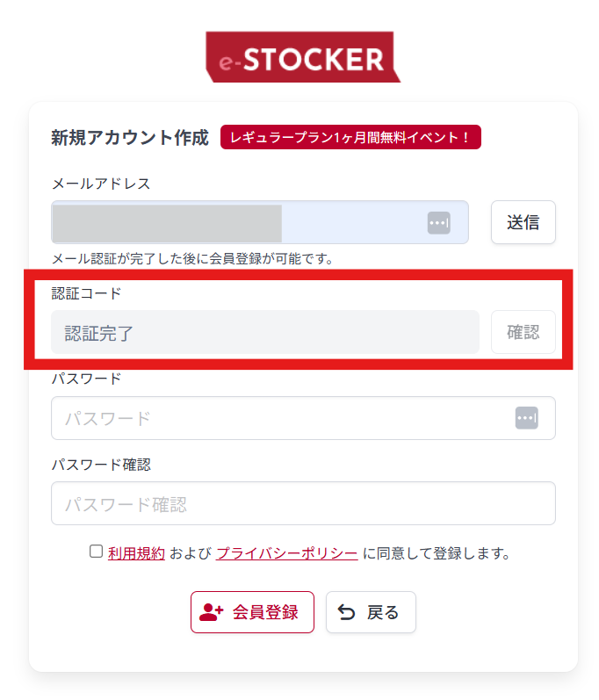Click the 確認 button beside the verification code
599x700 pixels.
(523, 333)
